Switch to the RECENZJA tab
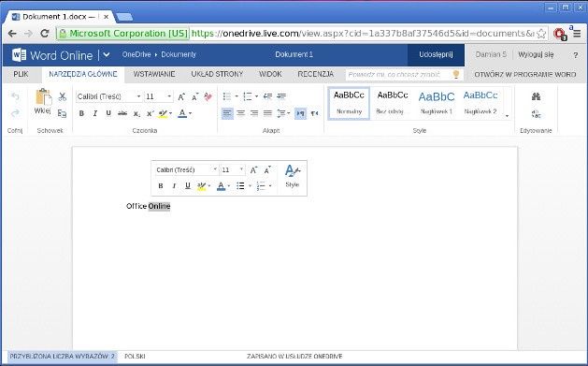The height and width of the screenshot is (366, 588). [316, 74]
